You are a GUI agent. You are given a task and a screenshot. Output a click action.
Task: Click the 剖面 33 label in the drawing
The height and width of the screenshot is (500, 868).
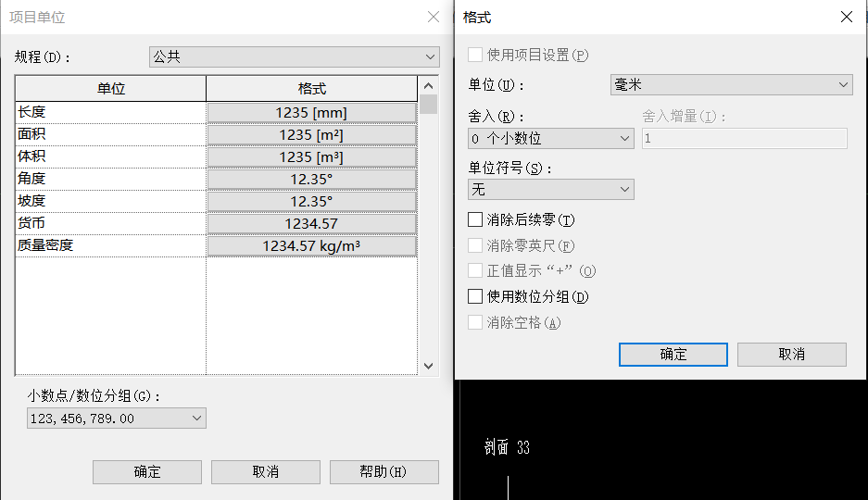(507, 447)
